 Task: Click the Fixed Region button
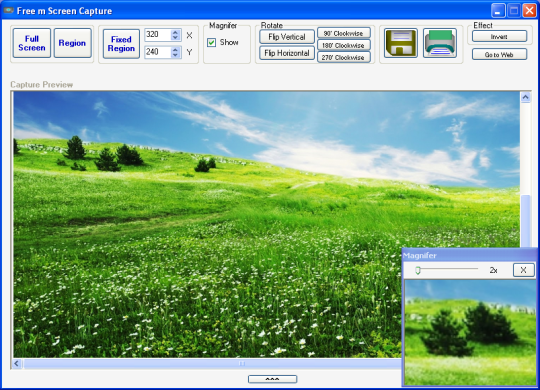(x=121, y=44)
